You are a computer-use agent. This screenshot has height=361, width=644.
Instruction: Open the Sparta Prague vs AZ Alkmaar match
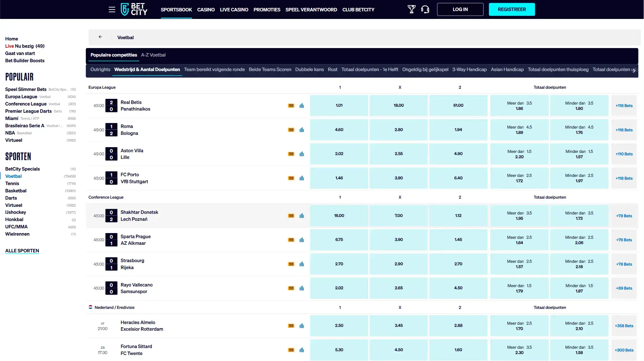click(x=135, y=240)
